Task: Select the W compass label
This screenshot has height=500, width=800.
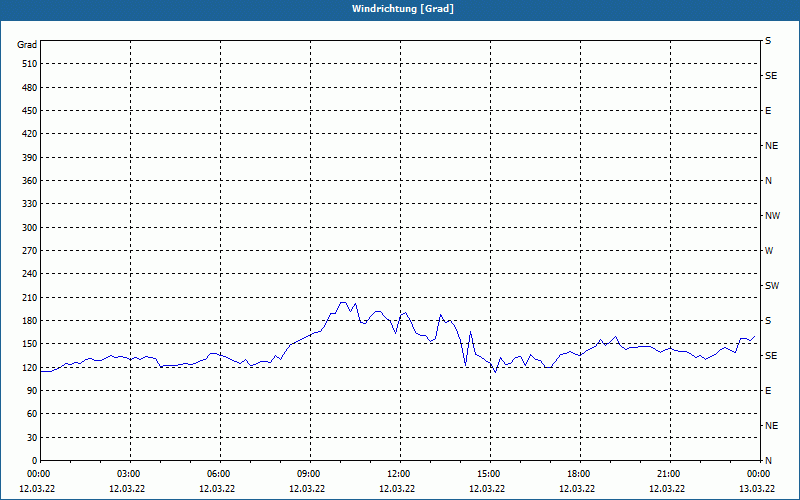Action: (x=769, y=251)
